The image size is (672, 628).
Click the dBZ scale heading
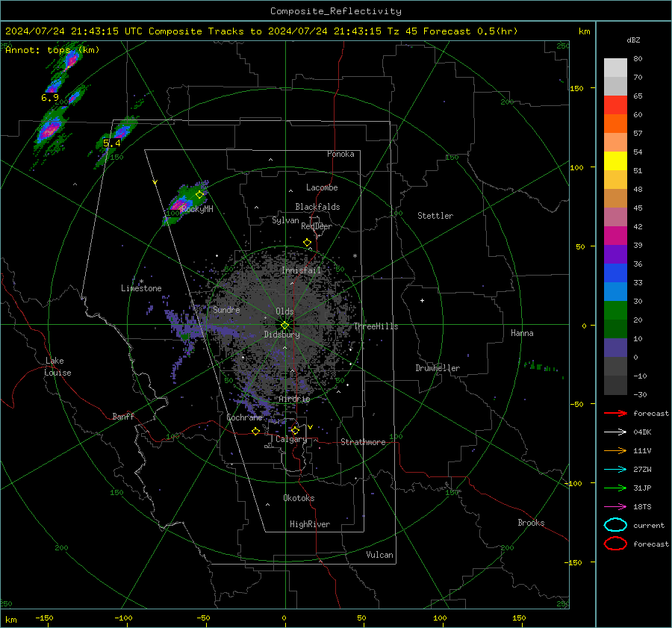tap(633, 40)
